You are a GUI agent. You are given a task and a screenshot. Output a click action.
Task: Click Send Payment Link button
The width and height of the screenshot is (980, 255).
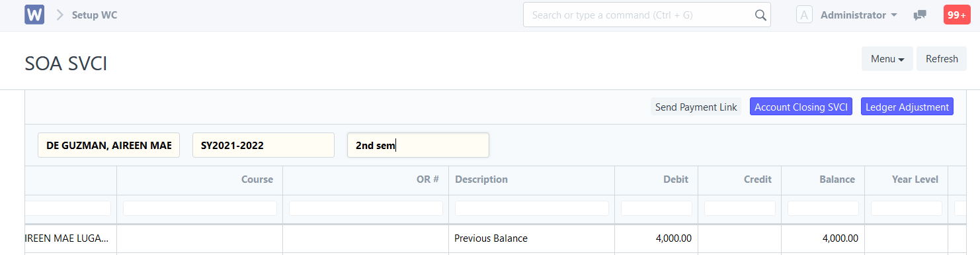coord(696,107)
